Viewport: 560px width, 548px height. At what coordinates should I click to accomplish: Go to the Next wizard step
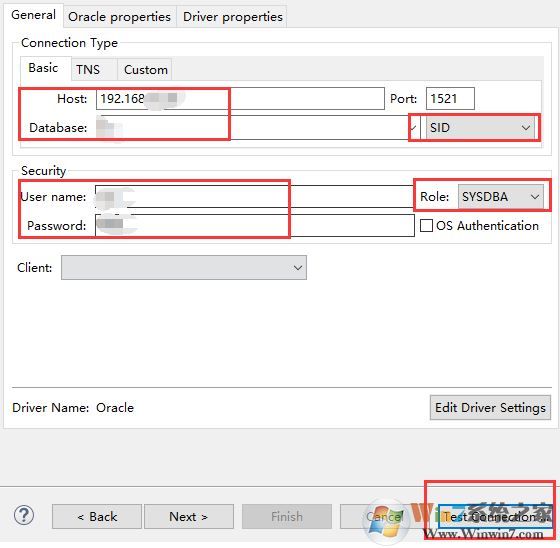click(189, 517)
